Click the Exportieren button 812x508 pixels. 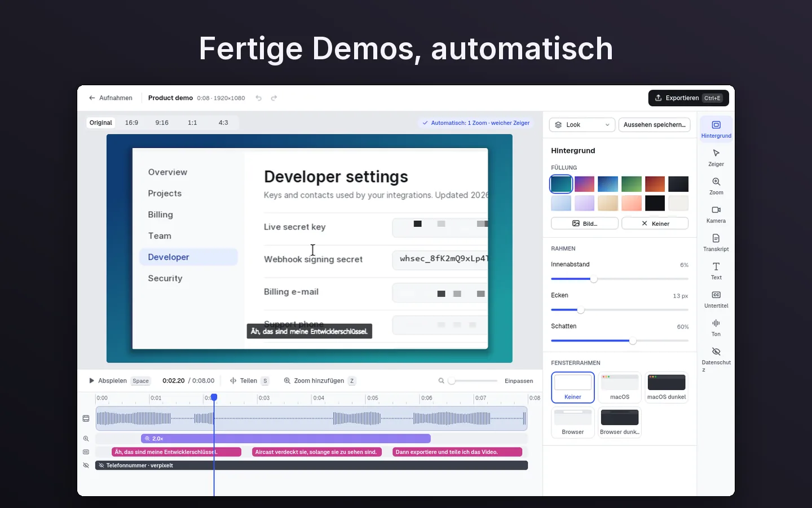[x=689, y=98]
